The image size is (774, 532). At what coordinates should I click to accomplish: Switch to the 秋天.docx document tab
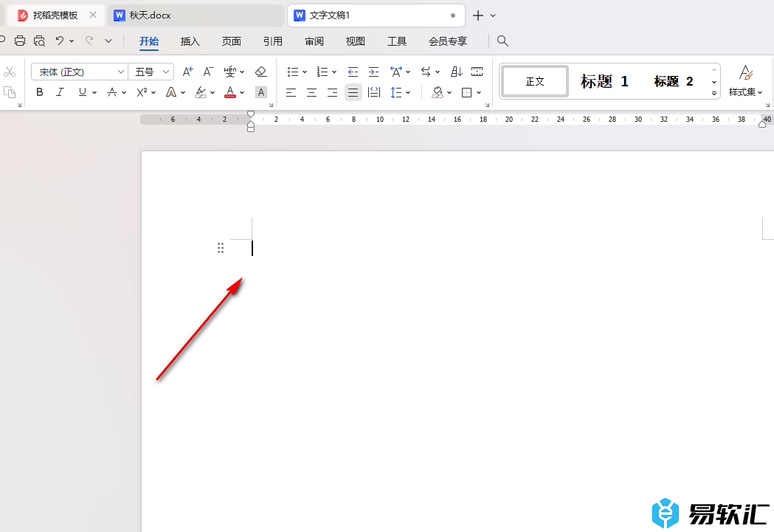click(196, 15)
